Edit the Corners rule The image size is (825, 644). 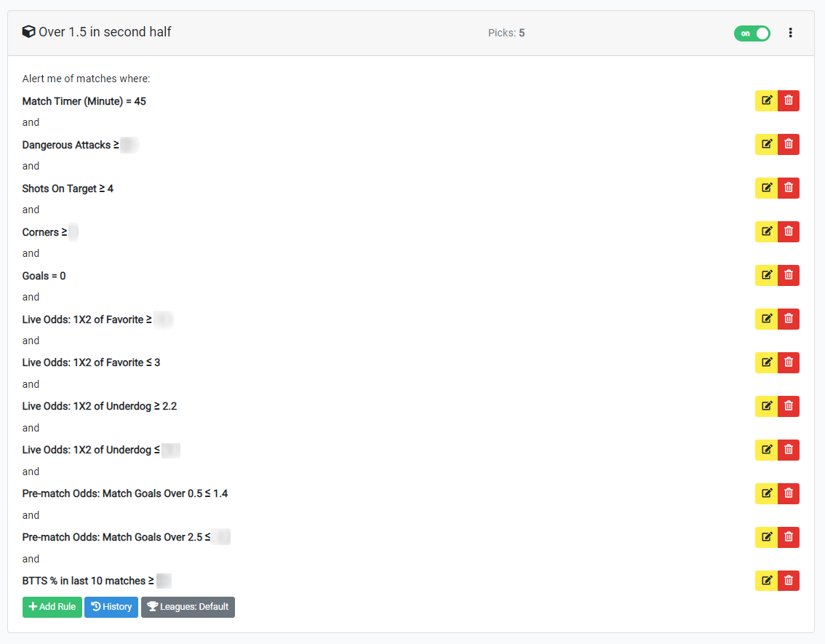tap(766, 231)
